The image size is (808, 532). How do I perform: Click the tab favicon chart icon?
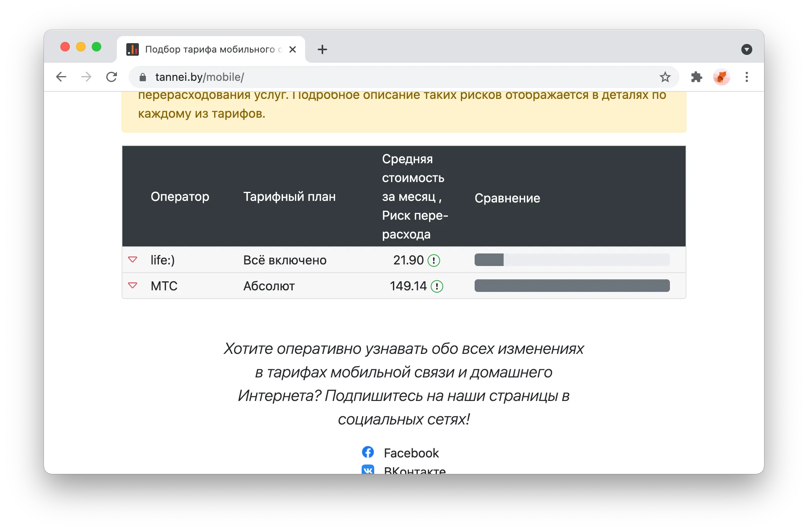point(133,49)
